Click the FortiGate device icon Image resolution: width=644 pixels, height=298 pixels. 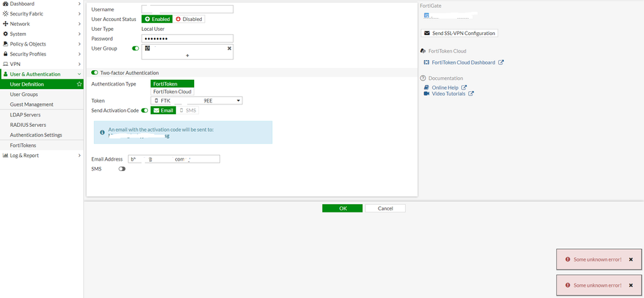click(426, 15)
